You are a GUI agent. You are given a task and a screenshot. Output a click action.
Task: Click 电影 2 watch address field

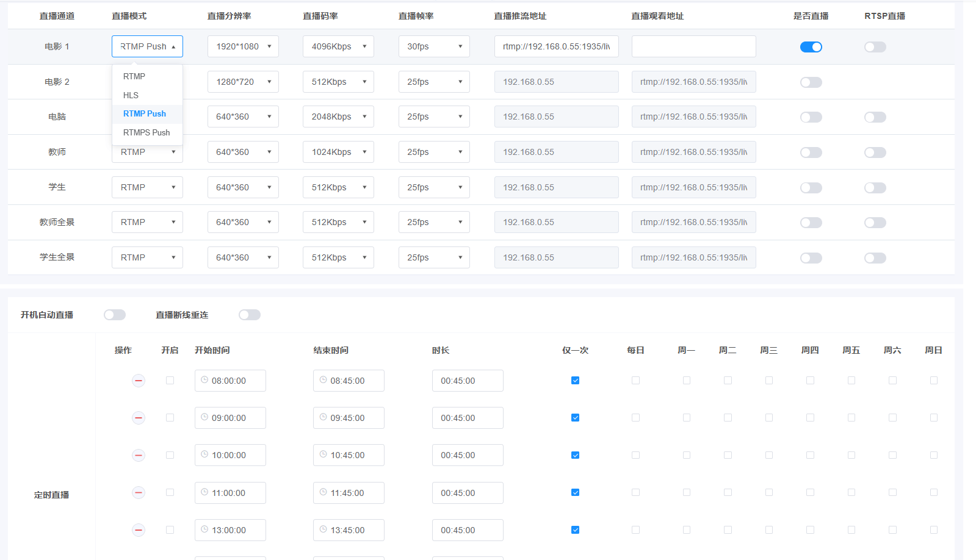coord(693,82)
